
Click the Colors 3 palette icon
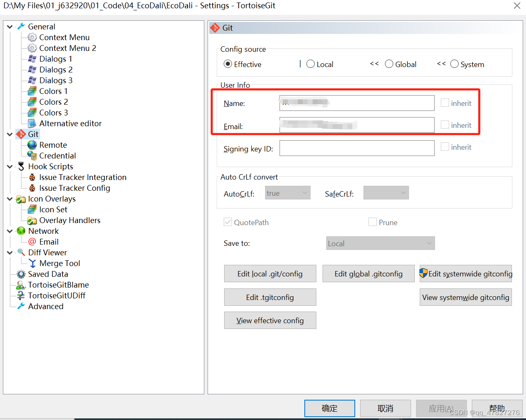point(32,113)
